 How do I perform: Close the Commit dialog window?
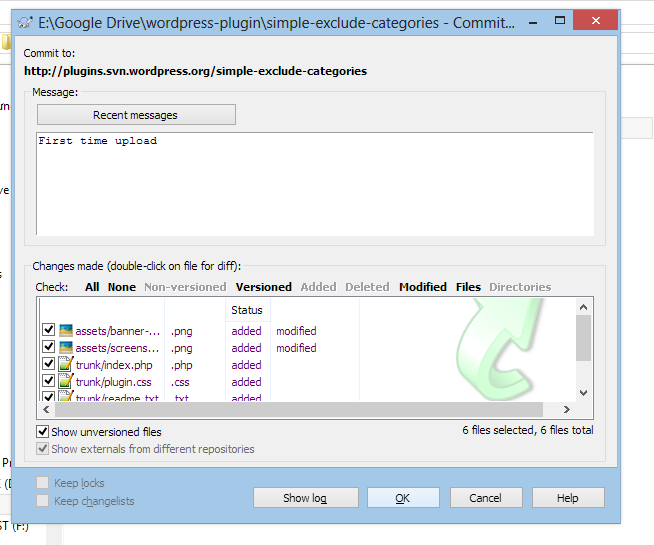pyautogui.click(x=596, y=20)
